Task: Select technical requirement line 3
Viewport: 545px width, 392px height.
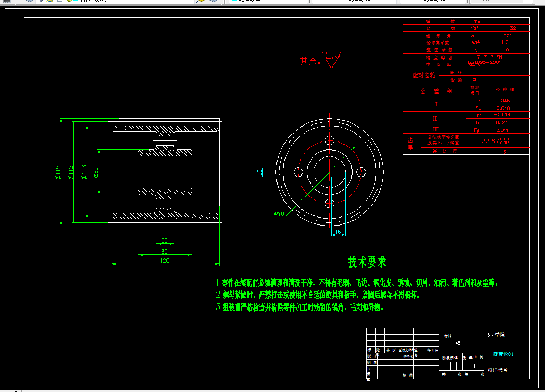Action: tap(299, 307)
